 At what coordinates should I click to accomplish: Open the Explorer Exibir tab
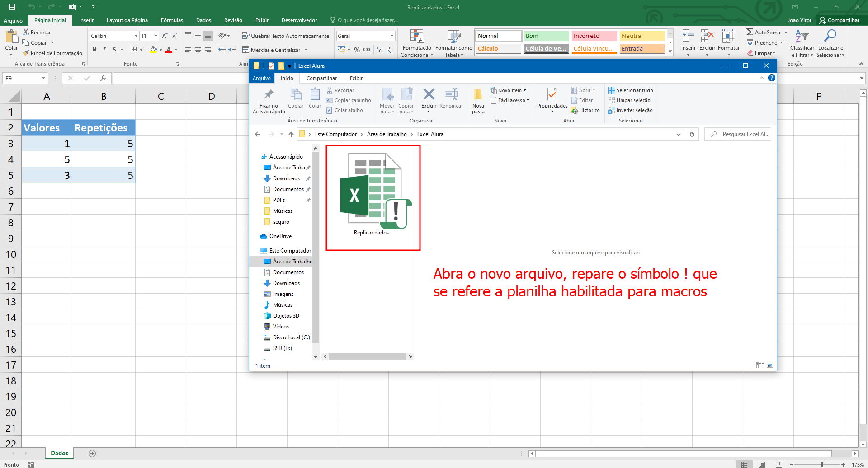tap(356, 78)
